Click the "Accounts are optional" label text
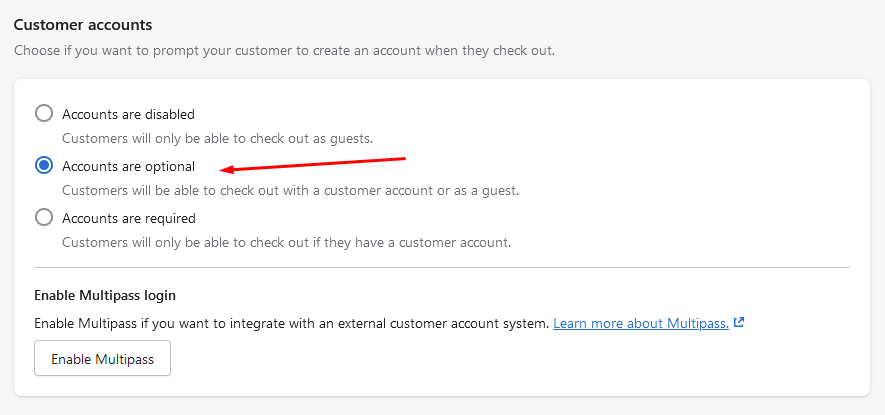 (128, 166)
